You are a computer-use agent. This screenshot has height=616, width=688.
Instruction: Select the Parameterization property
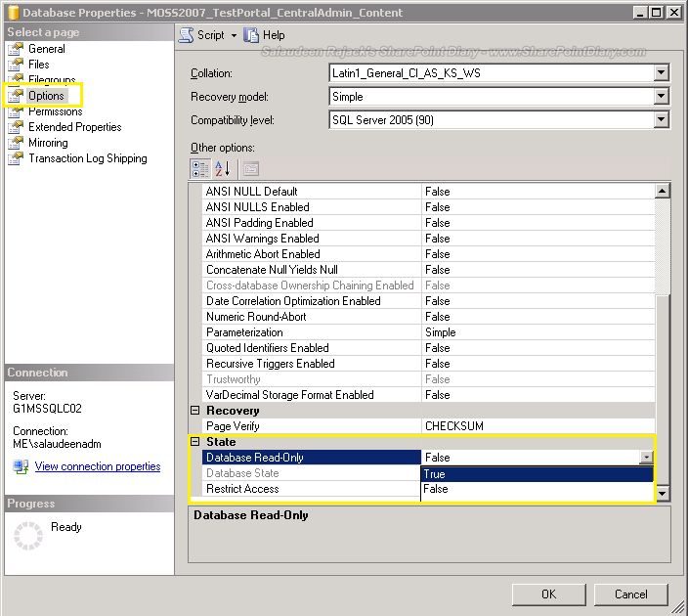(312, 332)
